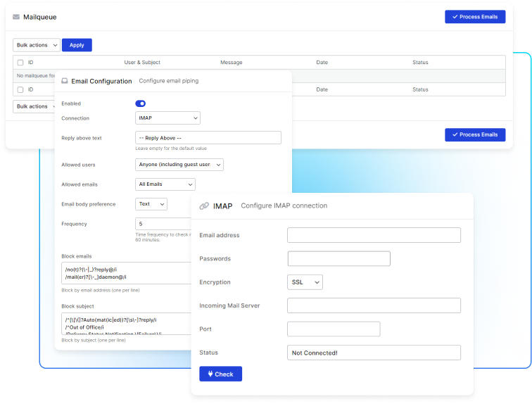532x404 pixels.
Task: Open the top Bulk actions dropdown
Action: [x=37, y=45]
